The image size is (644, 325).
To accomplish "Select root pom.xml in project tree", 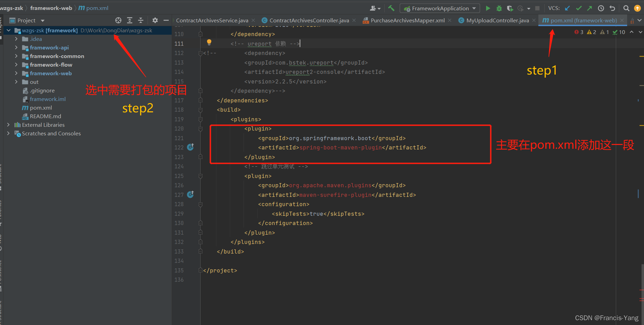I will pos(41,108).
